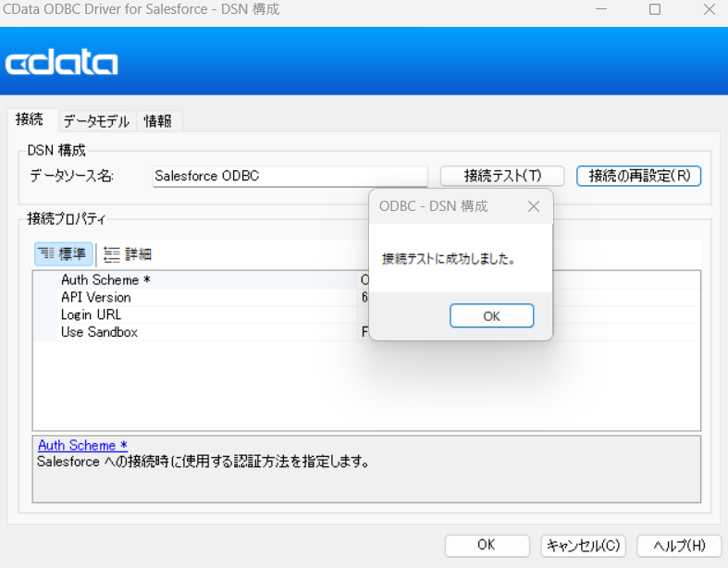Open help with the ヘルプ(H) button
Image resolution: width=728 pixels, height=568 pixels.
[680, 545]
